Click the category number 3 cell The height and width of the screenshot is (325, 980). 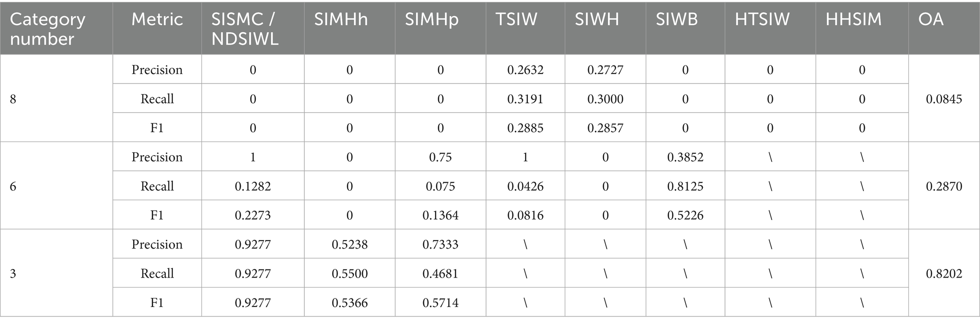13,273
